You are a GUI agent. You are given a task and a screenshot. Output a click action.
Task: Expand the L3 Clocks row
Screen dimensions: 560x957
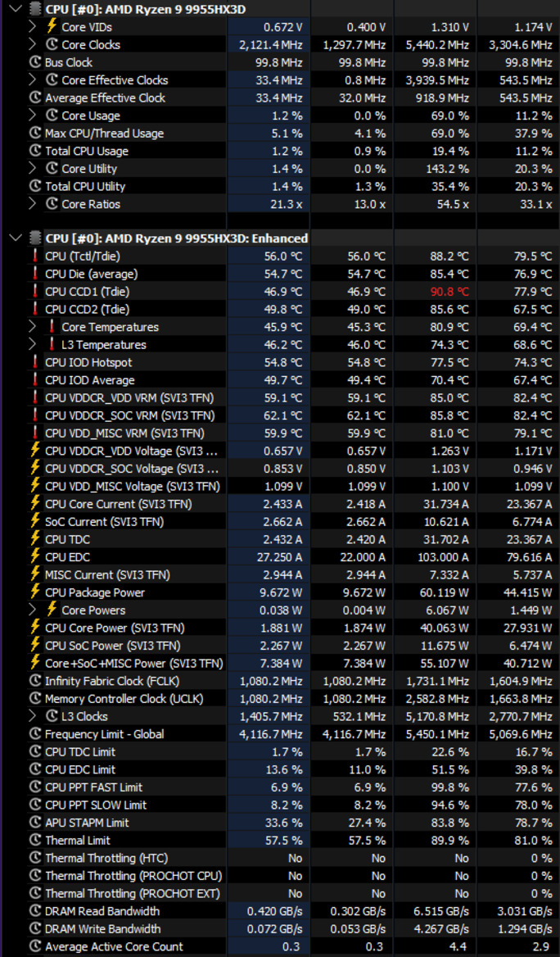(x=32, y=717)
